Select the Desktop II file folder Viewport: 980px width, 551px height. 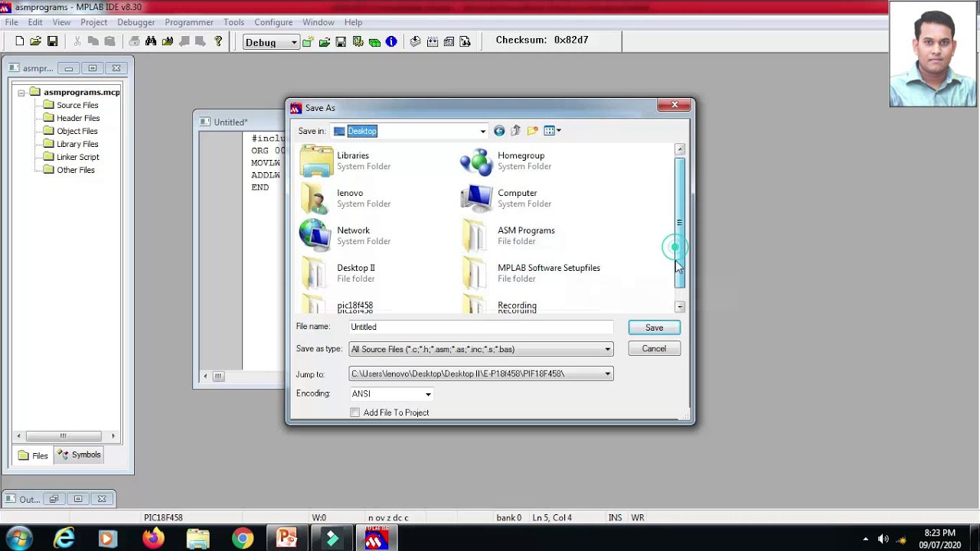(x=338, y=273)
